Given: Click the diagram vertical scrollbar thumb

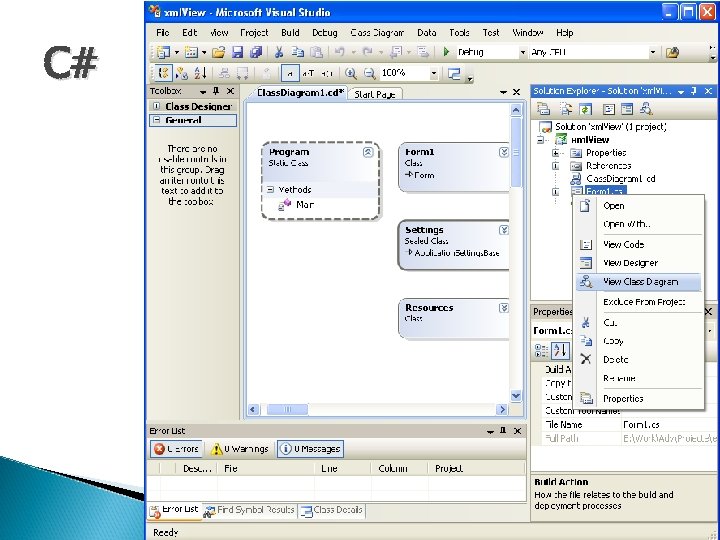Looking at the screenshot, I should click(516, 152).
